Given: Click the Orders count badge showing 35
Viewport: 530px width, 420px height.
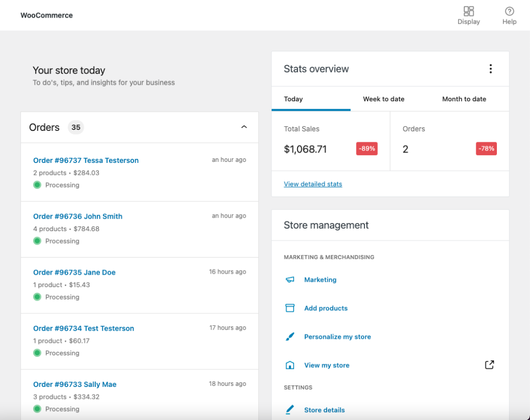Looking at the screenshot, I should (x=76, y=127).
